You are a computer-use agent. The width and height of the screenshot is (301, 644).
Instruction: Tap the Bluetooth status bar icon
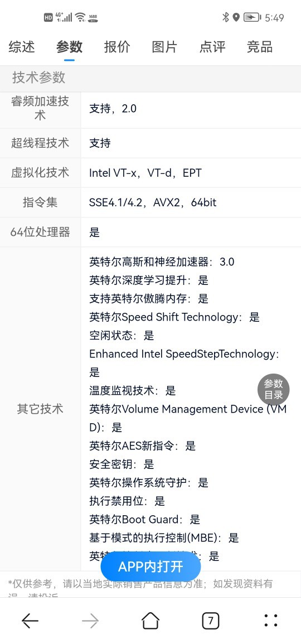(225, 17)
